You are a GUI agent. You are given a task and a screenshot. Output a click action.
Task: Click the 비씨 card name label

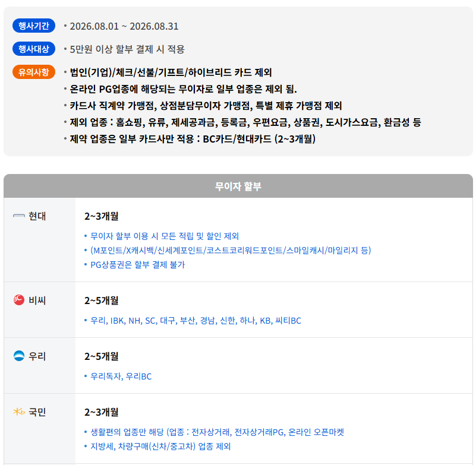click(37, 300)
